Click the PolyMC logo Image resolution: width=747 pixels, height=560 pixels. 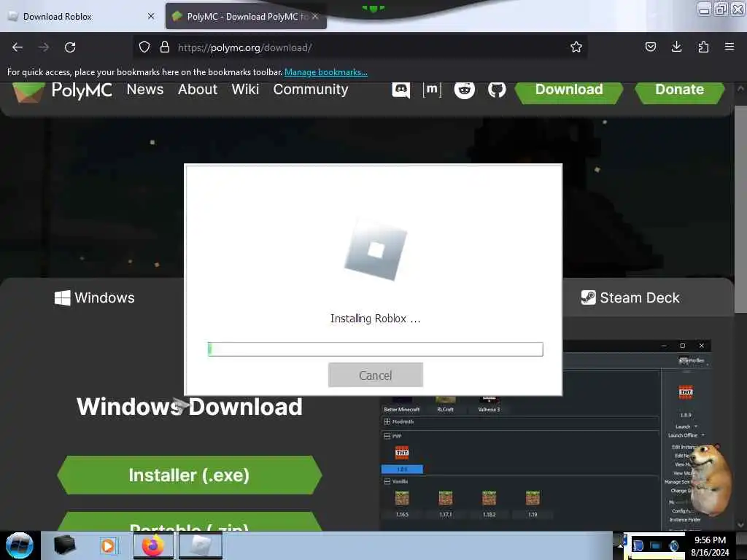[63, 90]
